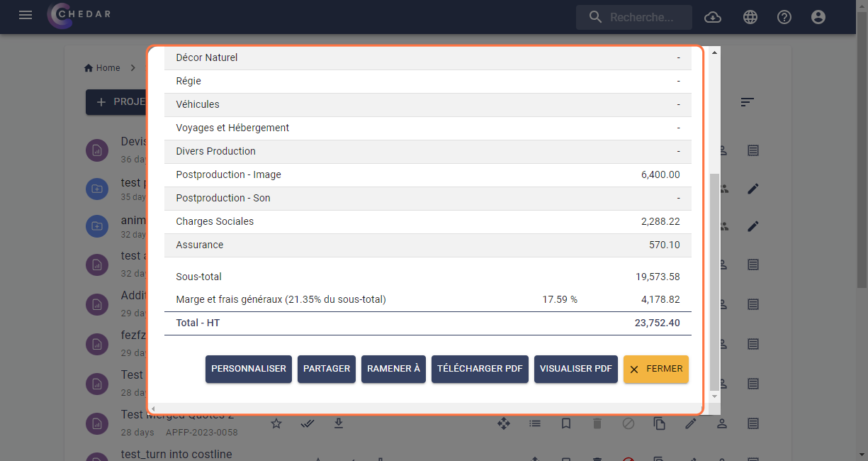Click the Home breadcrumb link
Screen dimensions: 868x461
(x=102, y=68)
